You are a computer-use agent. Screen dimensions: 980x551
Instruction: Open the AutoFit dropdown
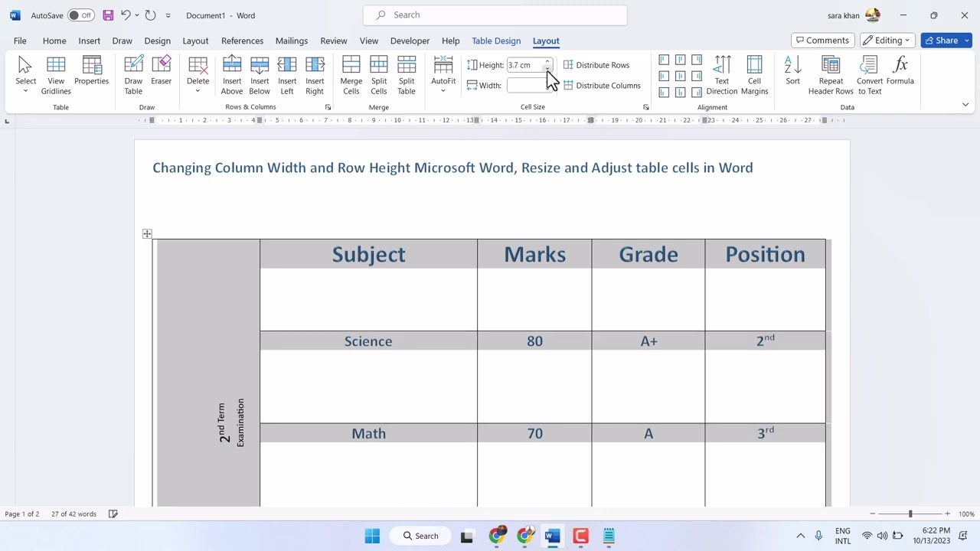tap(443, 91)
